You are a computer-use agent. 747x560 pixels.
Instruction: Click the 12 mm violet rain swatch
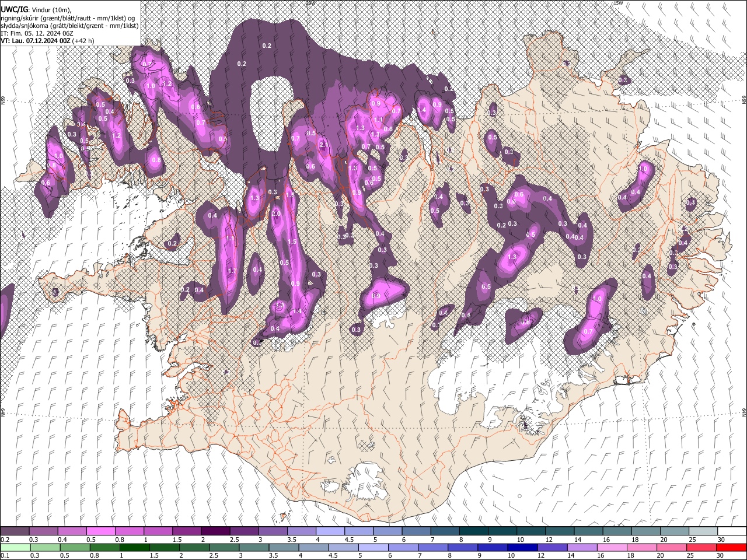pyautogui.click(x=551, y=547)
